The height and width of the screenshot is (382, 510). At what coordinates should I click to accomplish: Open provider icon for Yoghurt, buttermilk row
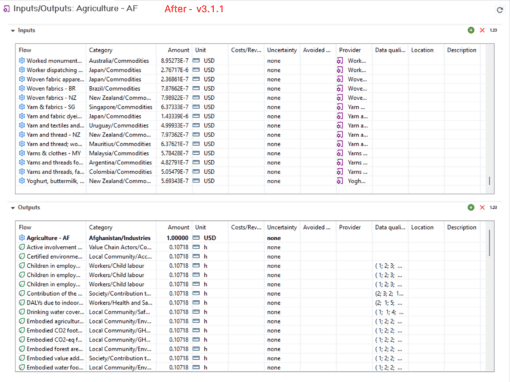(340, 181)
